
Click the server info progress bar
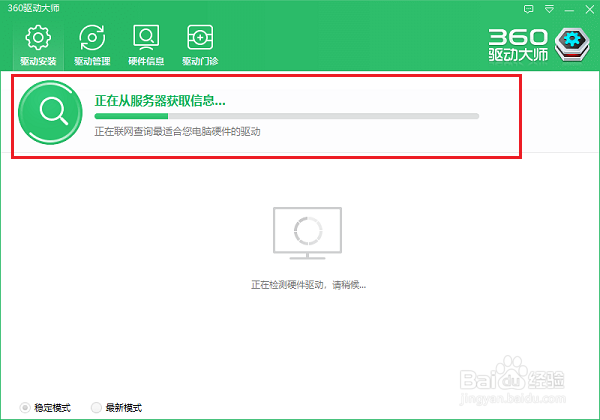[x=287, y=116]
